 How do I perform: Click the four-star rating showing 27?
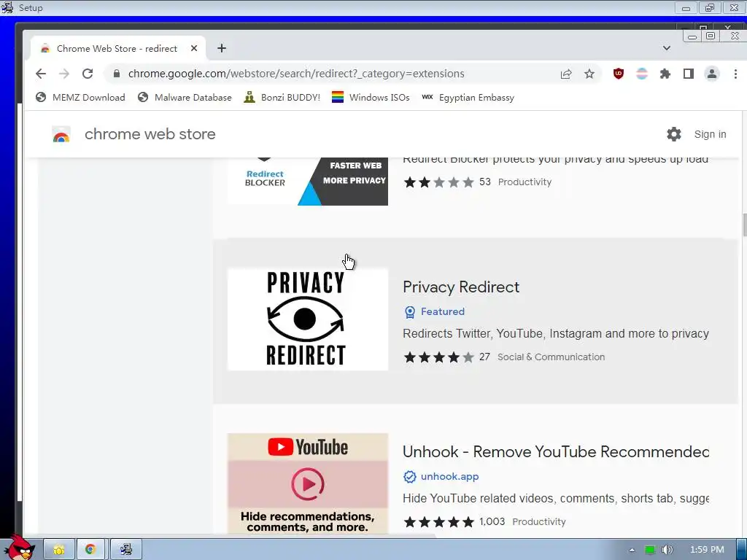pos(438,357)
